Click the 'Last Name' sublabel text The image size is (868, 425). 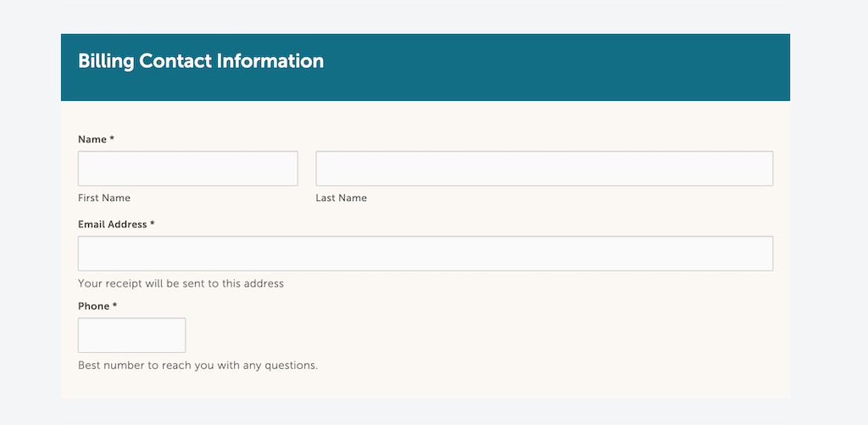click(341, 198)
